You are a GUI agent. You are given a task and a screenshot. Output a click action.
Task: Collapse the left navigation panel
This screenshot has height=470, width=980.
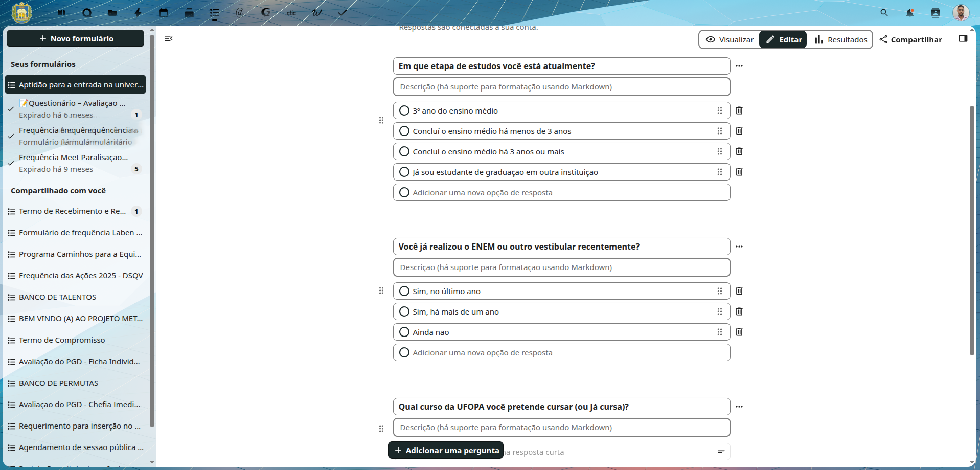point(169,38)
